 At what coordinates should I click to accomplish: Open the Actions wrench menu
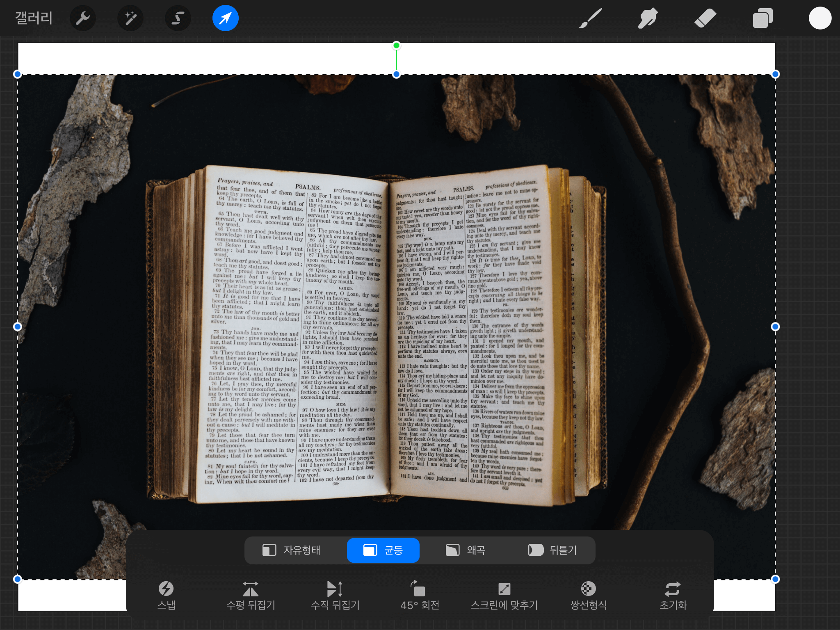pyautogui.click(x=83, y=18)
